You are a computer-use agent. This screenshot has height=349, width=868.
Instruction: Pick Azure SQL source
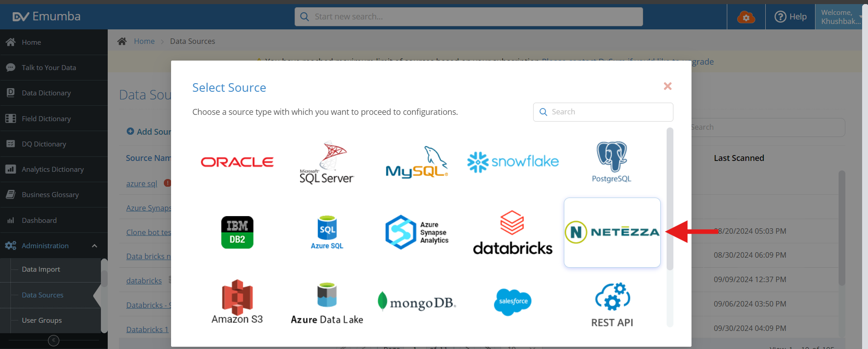(x=327, y=232)
